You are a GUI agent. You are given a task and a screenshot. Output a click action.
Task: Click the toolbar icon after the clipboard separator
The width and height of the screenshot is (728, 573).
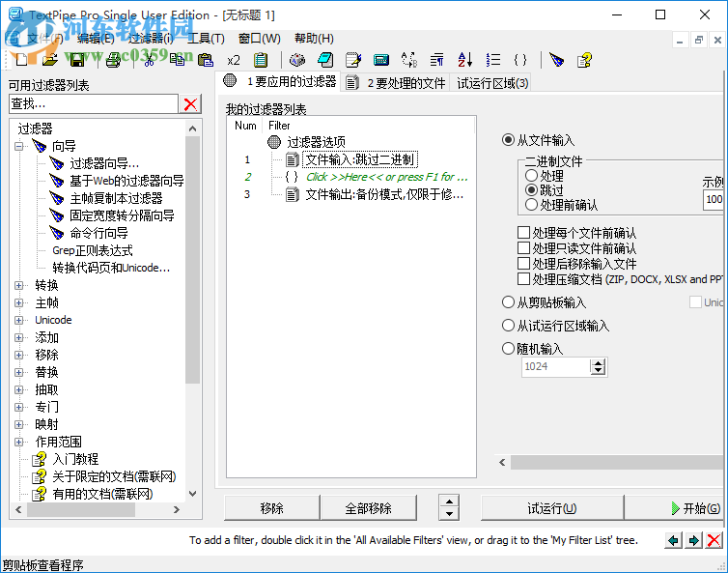click(x=297, y=60)
